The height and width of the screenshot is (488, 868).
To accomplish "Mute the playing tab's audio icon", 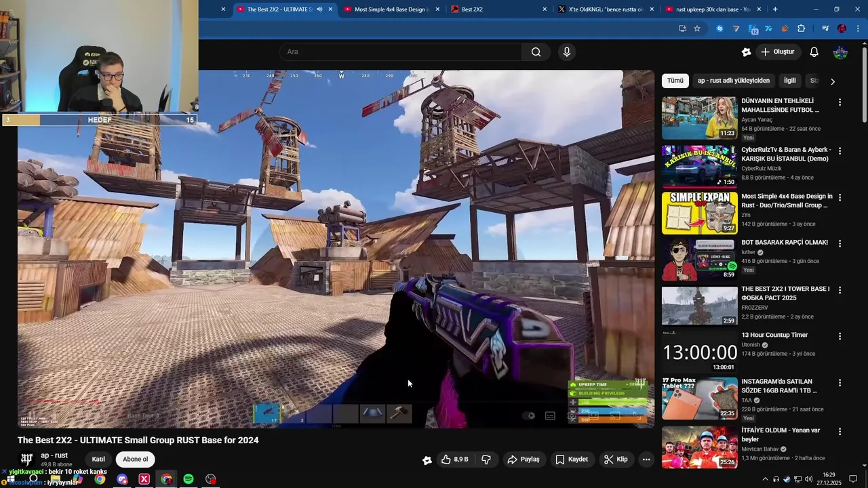I will coord(319,9).
